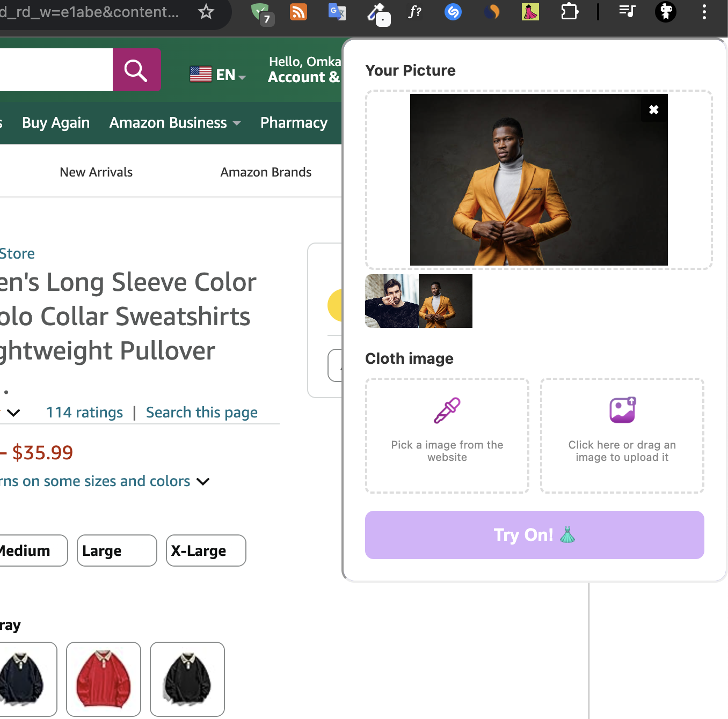The width and height of the screenshot is (728, 719).
Task: Expand the Amazon Business menu
Action: [175, 123]
